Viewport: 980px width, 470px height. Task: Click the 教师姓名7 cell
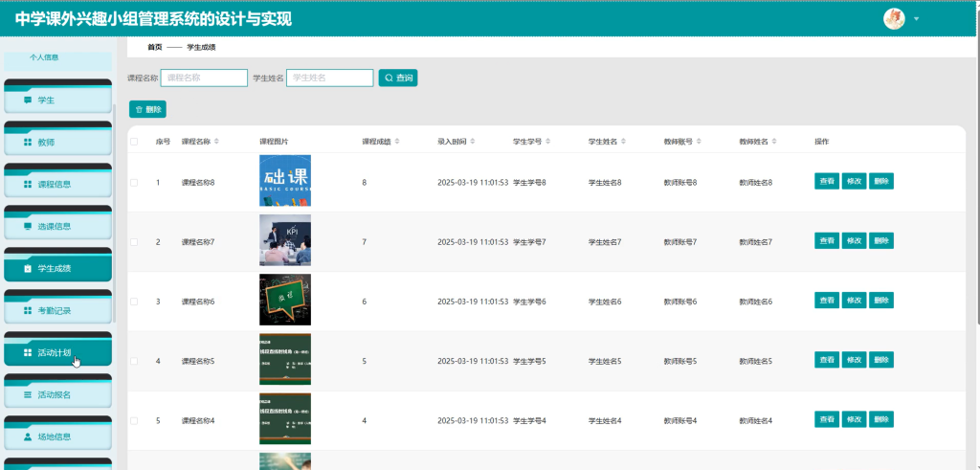coord(756,242)
